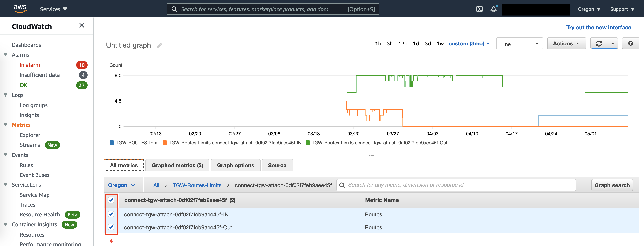This screenshot has height=246, width=644.
Task: Uncheck the connect-tgw-attach header checkbox
Action: coord(111,200)
